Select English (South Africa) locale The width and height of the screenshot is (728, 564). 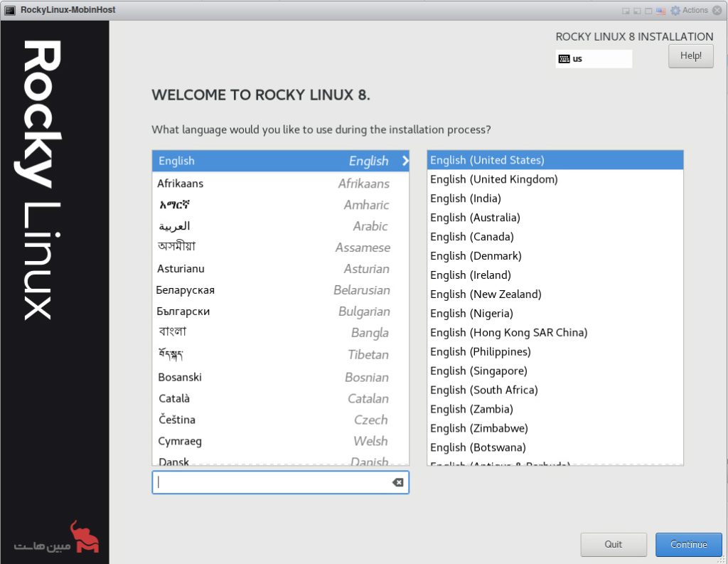555,390
